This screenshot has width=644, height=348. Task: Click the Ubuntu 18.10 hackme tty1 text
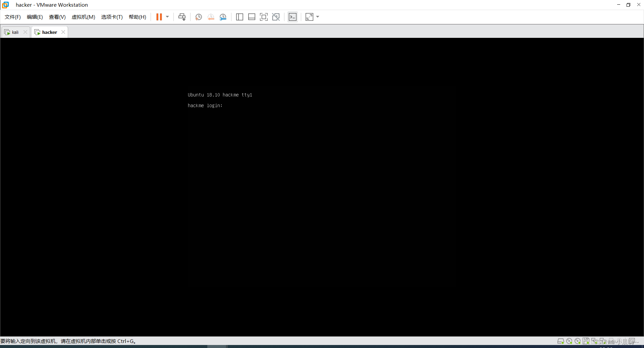[220, 95]
